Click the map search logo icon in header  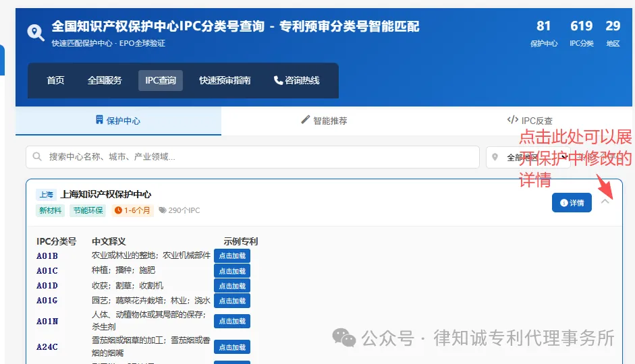[36, 32]
